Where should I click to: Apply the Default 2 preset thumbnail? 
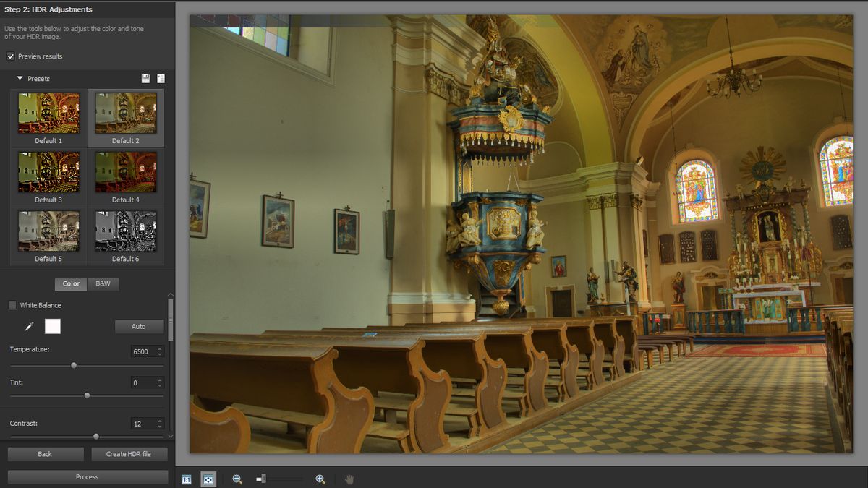pyautogui.click(x=126, y=114)
